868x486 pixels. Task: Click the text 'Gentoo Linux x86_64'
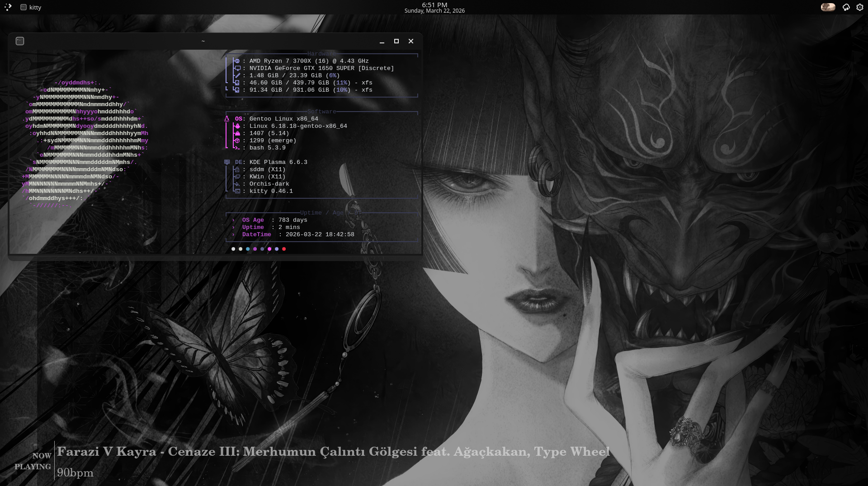click(x=284, y=119)
